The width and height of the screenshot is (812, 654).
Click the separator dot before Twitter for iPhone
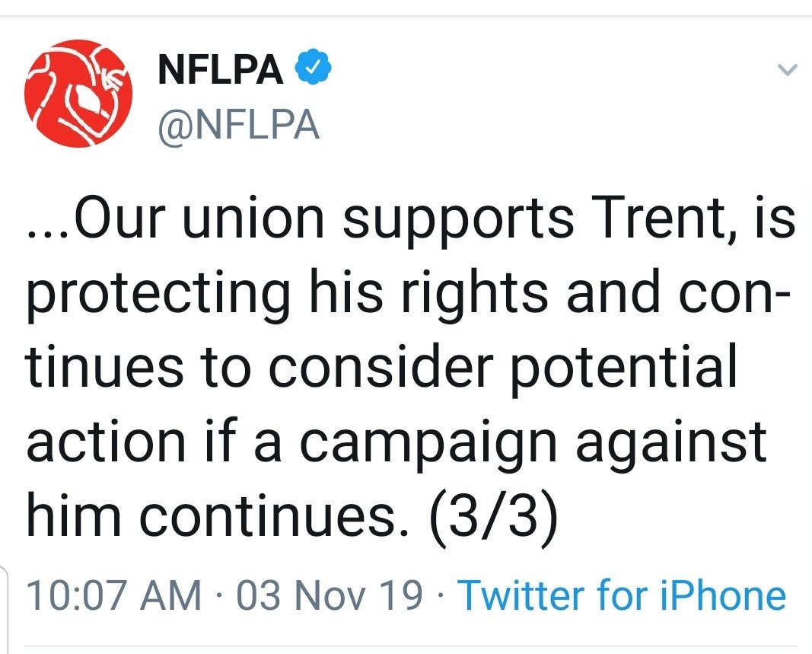(x=440, y=595)
